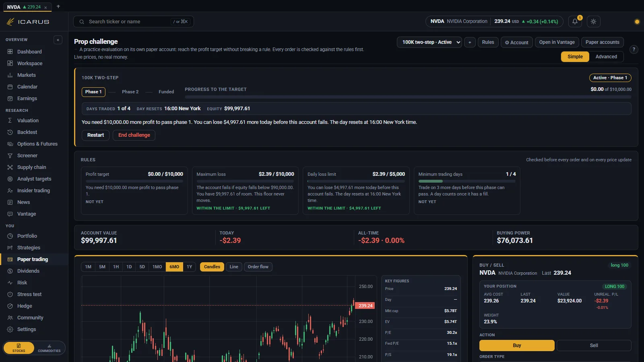Image resolution: width=644 pixels, height=362 pixels.
Task: Toggle light theme sun icon
Action: [x=593, y=22]
